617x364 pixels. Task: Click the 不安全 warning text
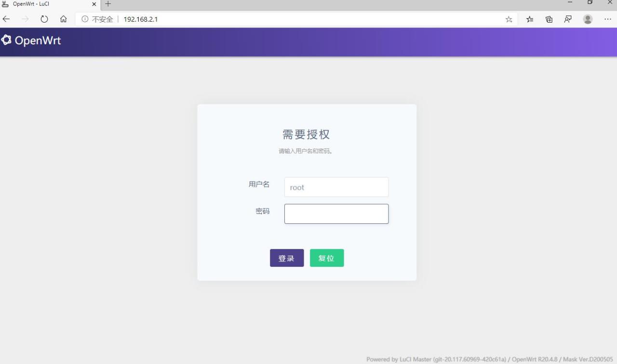point(103,19)
